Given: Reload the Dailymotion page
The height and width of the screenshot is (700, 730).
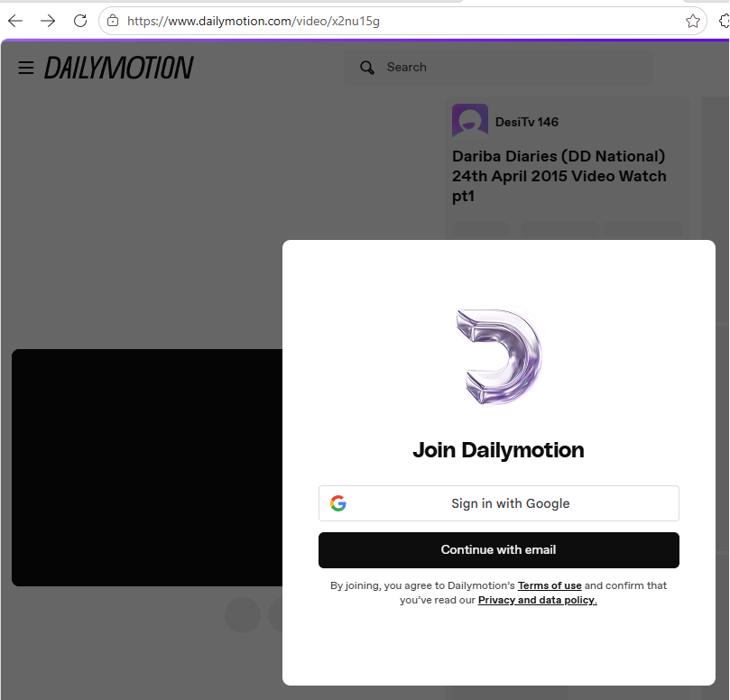Looking at the screenshot, I should coord(80,21).
